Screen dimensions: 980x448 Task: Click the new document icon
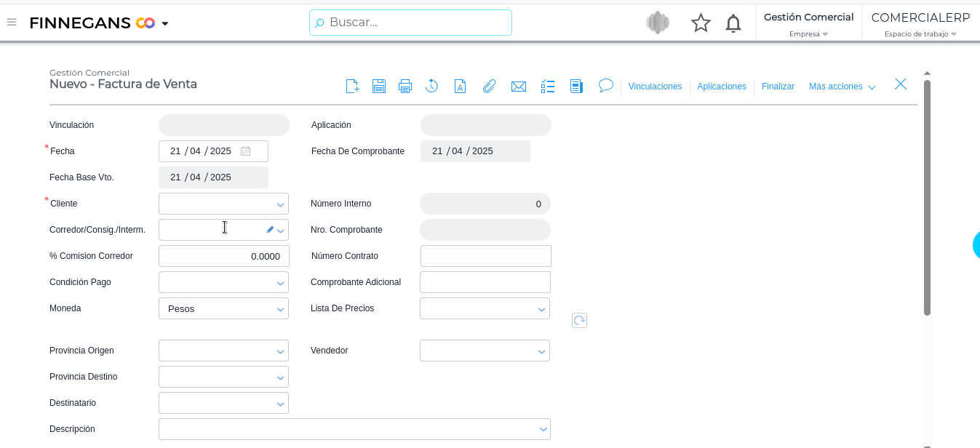pyautogui.click(x=352, y=87)
